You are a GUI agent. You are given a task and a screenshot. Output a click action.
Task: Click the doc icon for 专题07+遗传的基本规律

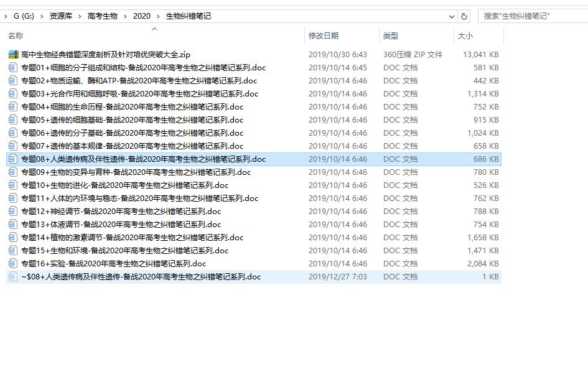12,146
